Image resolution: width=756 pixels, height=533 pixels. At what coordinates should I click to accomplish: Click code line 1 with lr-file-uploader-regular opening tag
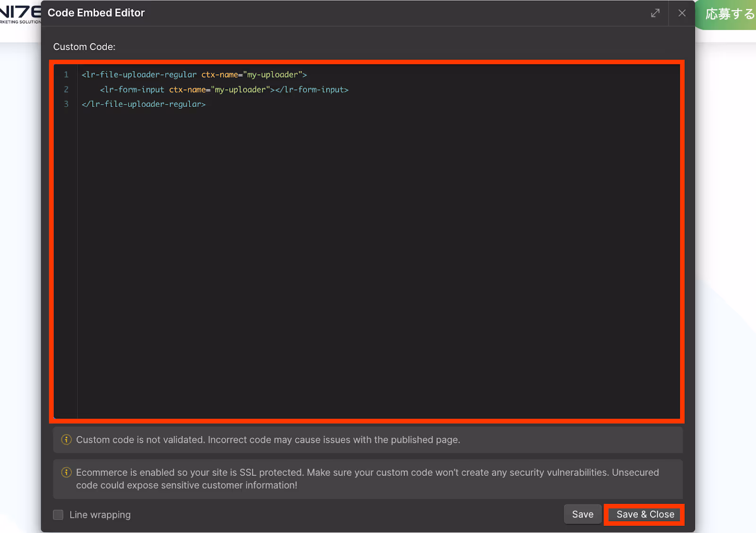pos(194,75)
